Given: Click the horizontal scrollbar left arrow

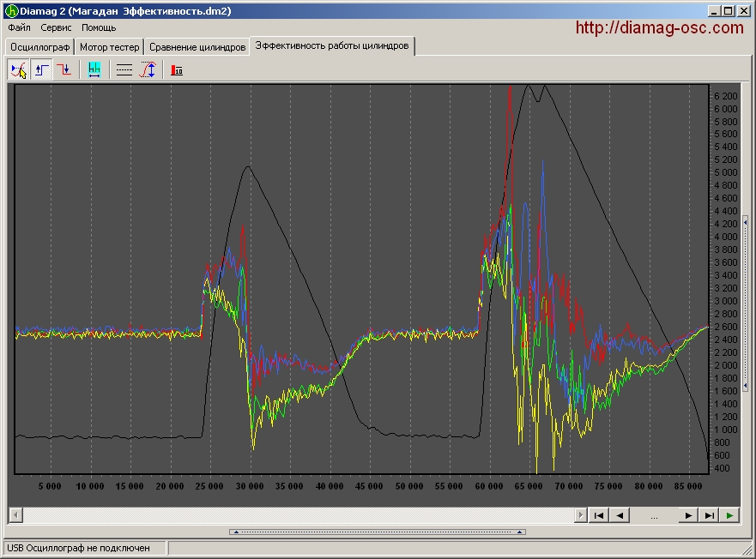Looking at the screenshot, I should [16, 515].
